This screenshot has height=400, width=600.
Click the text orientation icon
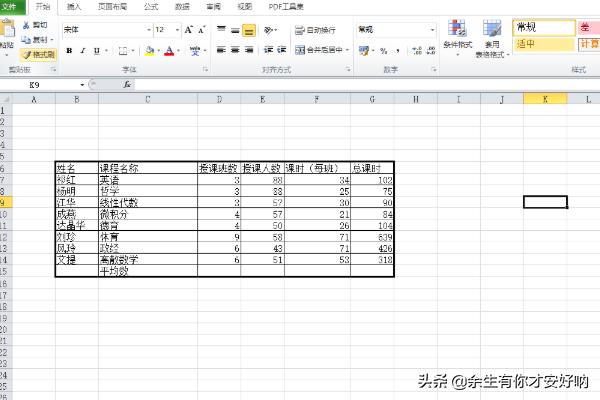(x=269, y=30)
